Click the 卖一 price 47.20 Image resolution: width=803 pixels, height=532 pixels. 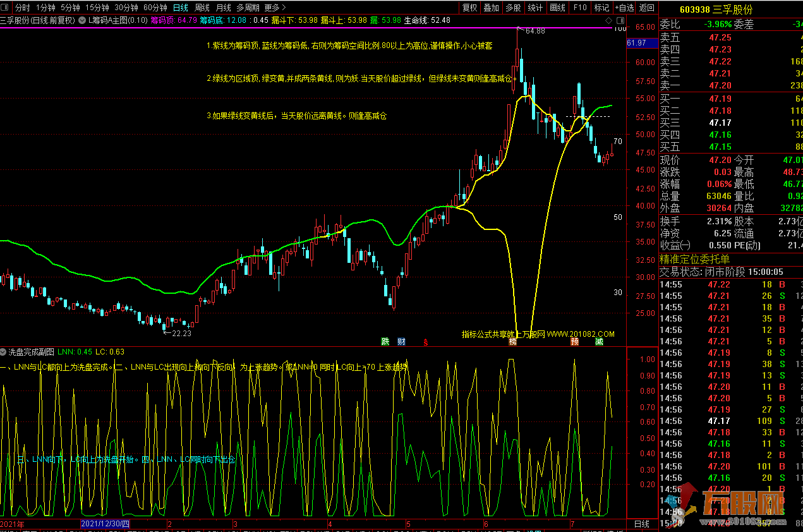(x=720, y=85)
